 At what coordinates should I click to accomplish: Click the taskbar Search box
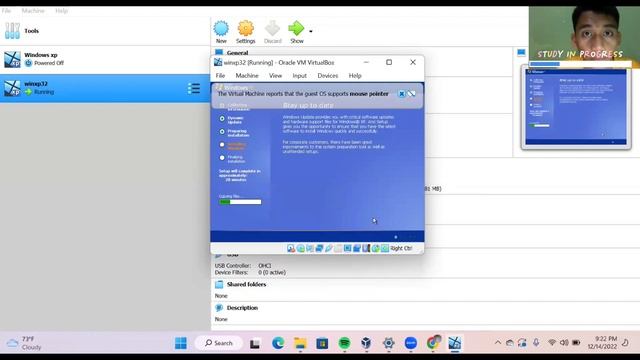[219, 343]
